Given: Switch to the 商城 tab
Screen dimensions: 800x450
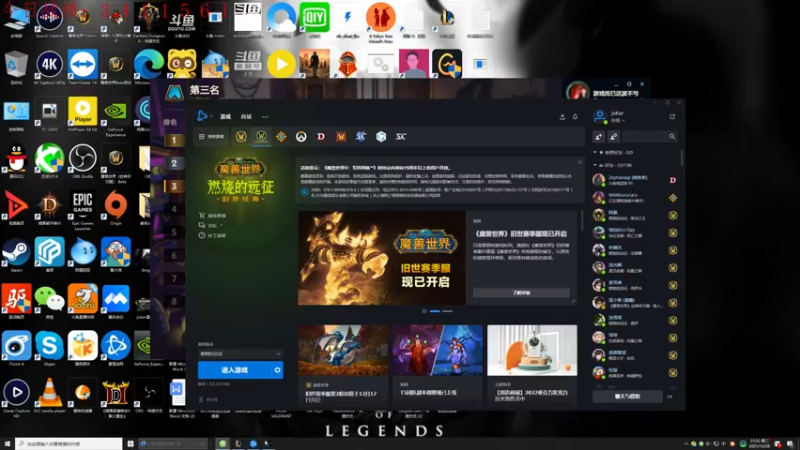Looking at the screenshot, I should coord(246,117).
